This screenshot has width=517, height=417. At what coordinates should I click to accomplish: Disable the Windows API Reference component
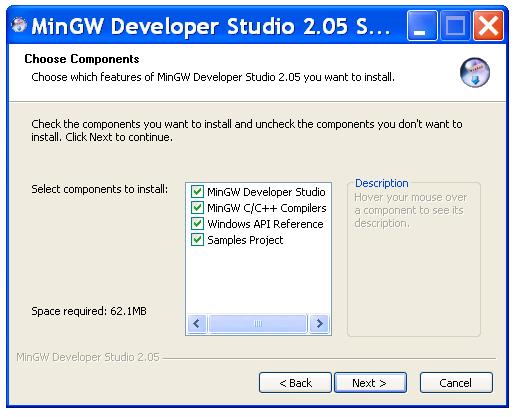coord(197,224)
